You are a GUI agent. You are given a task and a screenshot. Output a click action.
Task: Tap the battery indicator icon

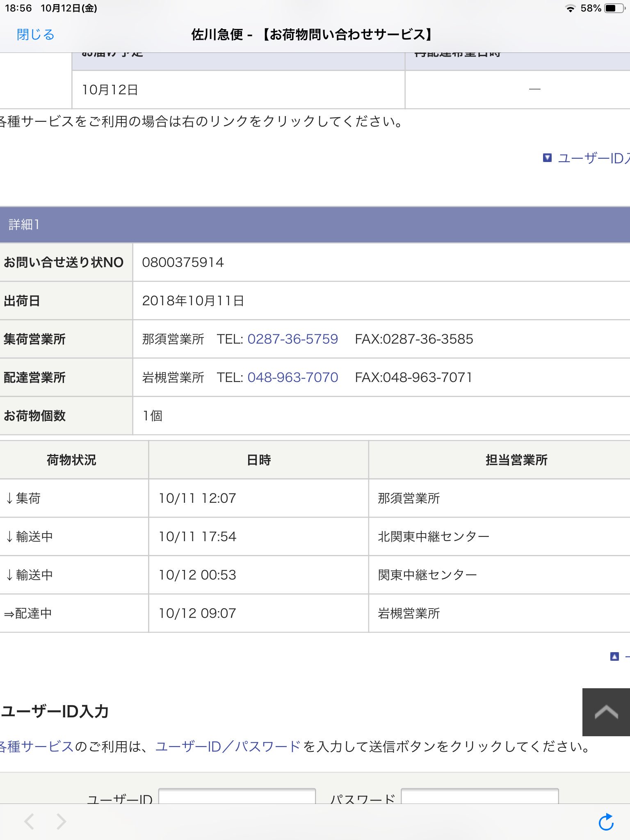pyautogui.click(x=614, y=8)
